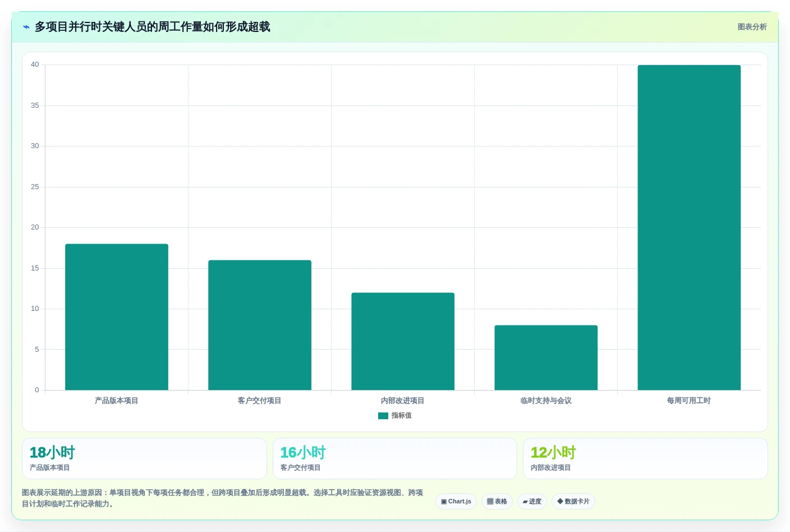
Task: Select the 临时支持与会议 bar in chart
Action: [x=546, y=357]
